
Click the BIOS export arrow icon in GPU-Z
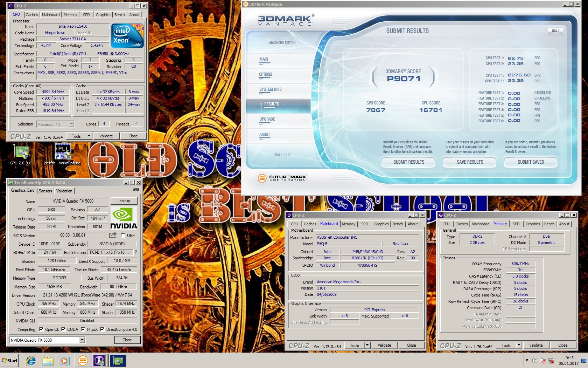[113, 235]
